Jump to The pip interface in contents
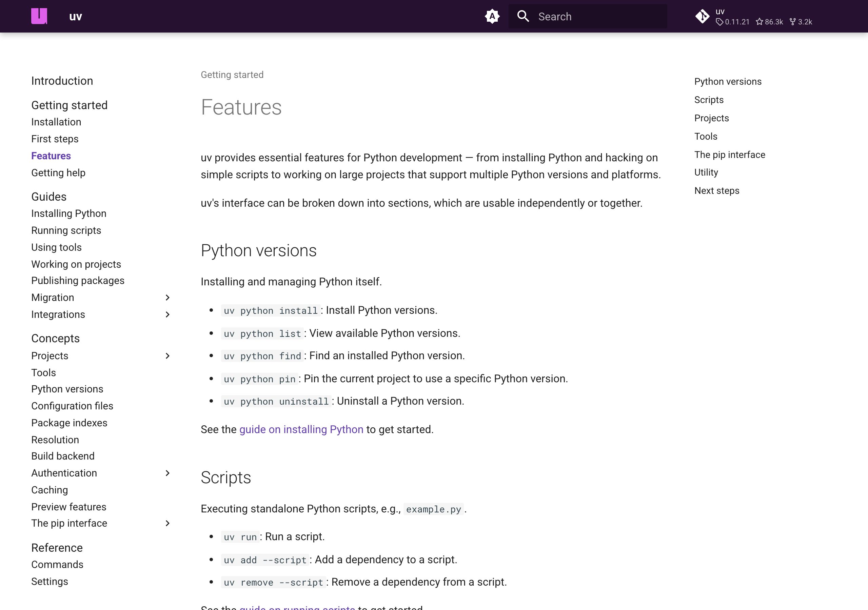Image resolution: width=868 pixels, height=610 pixels. pos(730,155)
